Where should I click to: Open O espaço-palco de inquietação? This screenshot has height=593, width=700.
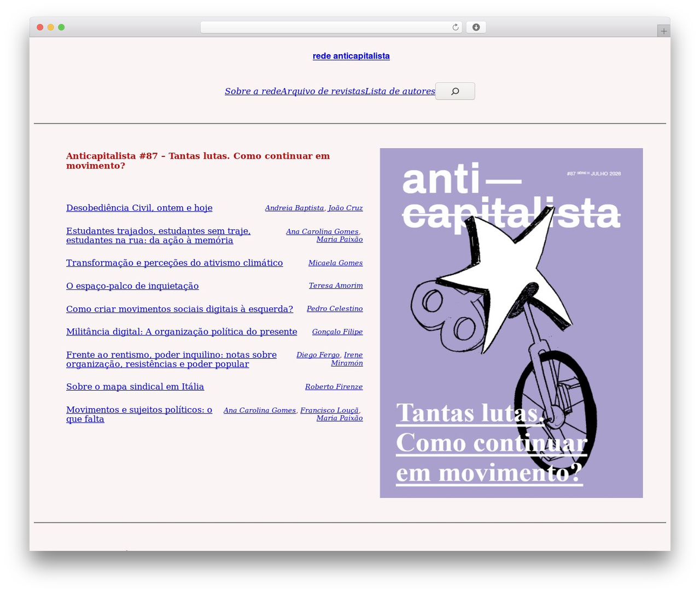click(132, 286)
